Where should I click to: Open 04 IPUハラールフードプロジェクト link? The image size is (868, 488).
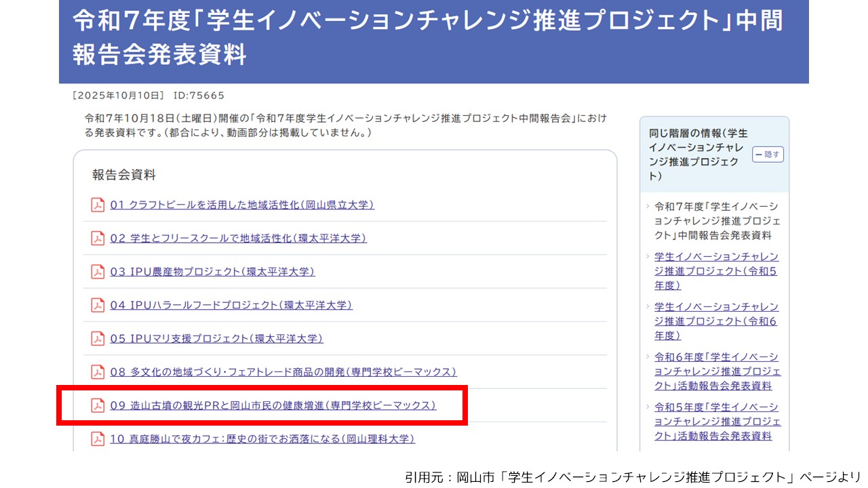point(231,305)
